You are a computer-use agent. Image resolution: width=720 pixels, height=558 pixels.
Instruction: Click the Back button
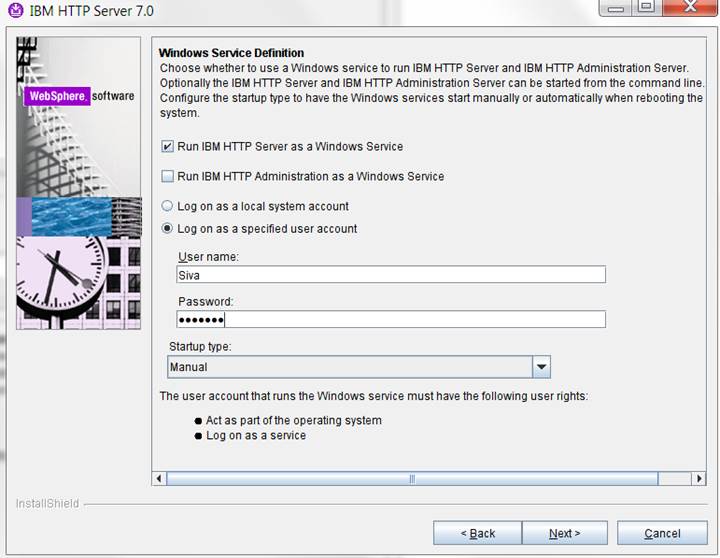[477, 533]
